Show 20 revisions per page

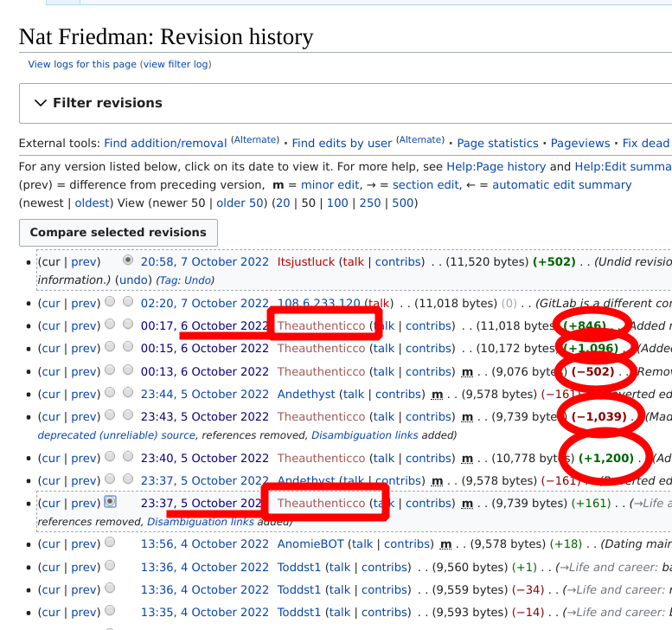(283, 202)
